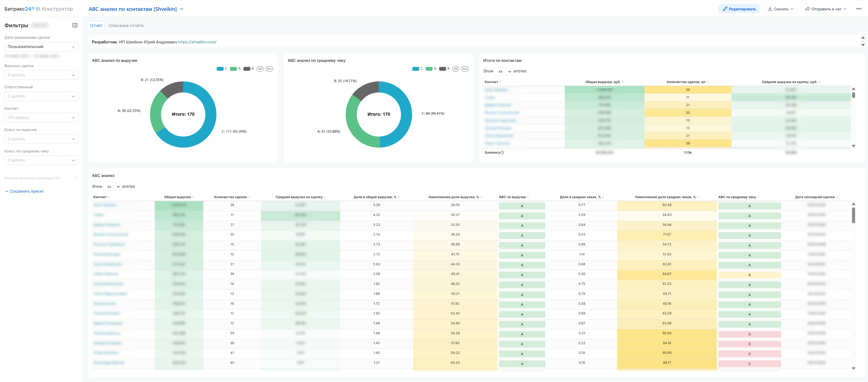The image size is (868, 382).
Task: Expand report title dropdown chevron
Action: [x=182, y=9]
